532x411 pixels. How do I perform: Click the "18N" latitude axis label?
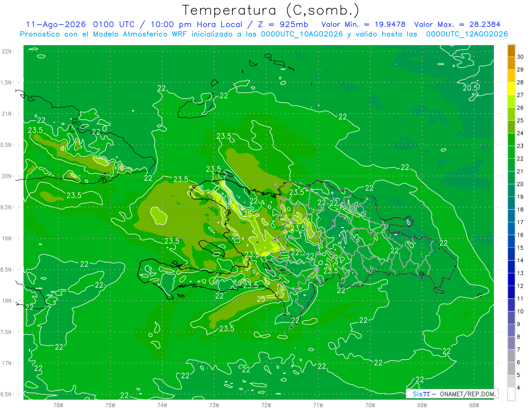click(8, 301)
